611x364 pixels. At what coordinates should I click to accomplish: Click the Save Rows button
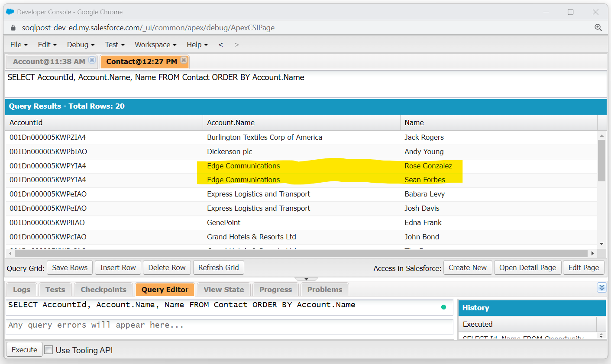[70, 267]
